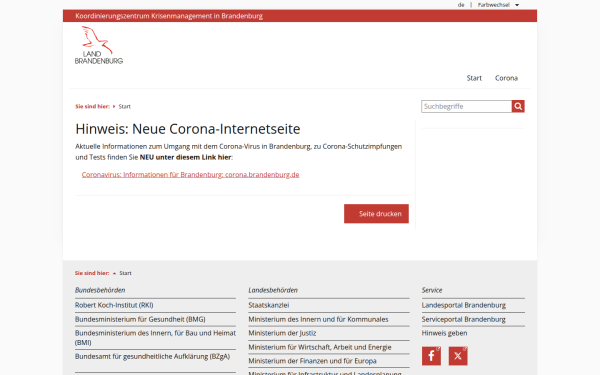This screenshot has height=375, width=600.
Task: Open Bundesministerium des Innern, für Bau link
Action: [x=155, y=338]
